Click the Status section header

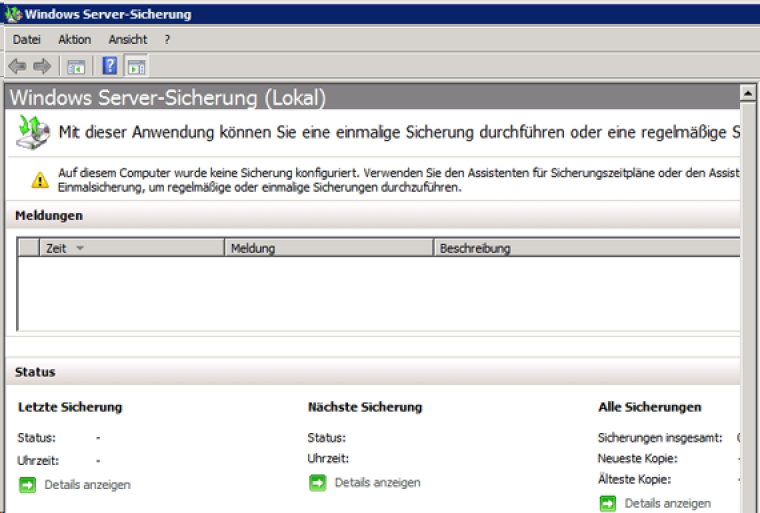pyautogui.click(x=35, y=372)
